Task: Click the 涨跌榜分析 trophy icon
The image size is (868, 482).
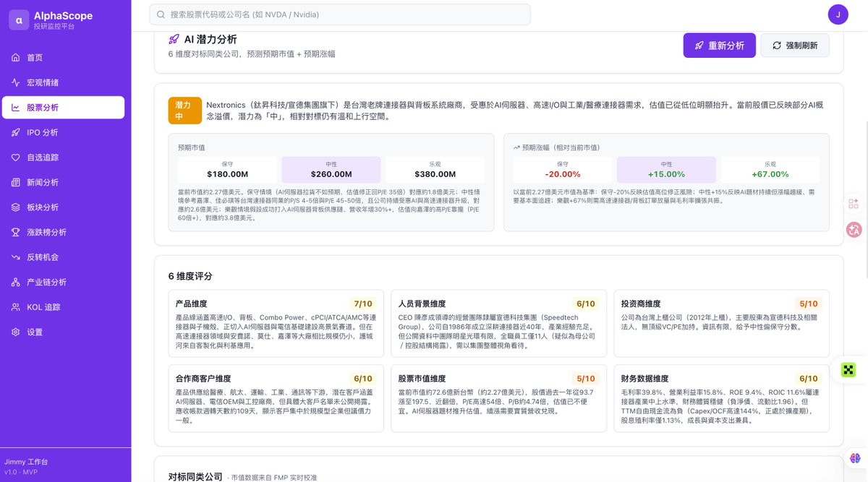Action: pos(15,232)
